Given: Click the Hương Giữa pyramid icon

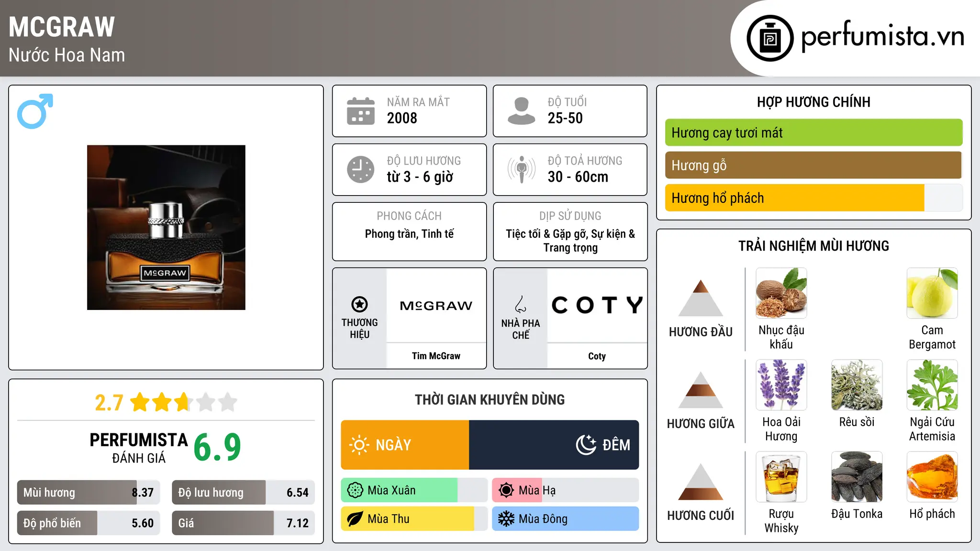Looking at the screenshot, I should [x=701, y=390].
